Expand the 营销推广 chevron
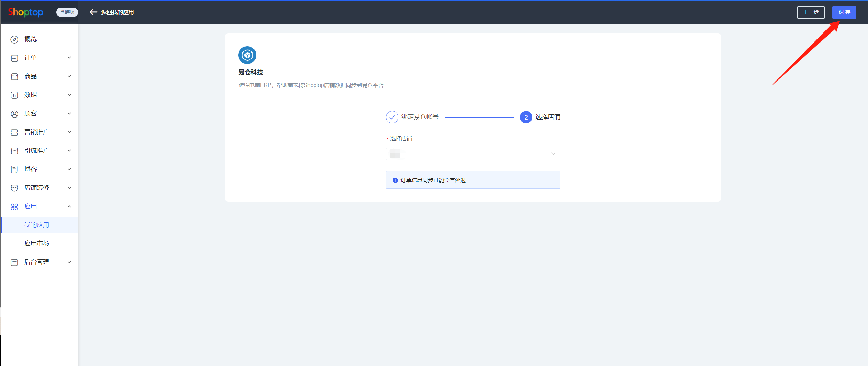The height and width of the screenshot is (366, 868). pos(69,132)
